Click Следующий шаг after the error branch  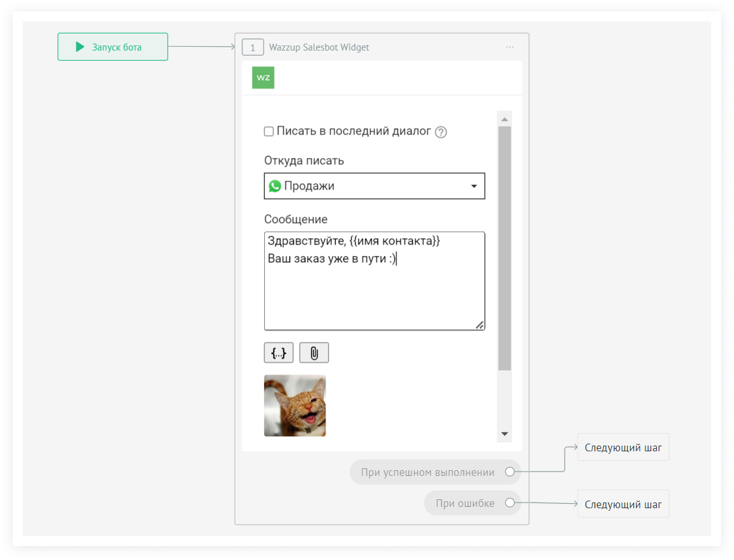pos(623,504)
